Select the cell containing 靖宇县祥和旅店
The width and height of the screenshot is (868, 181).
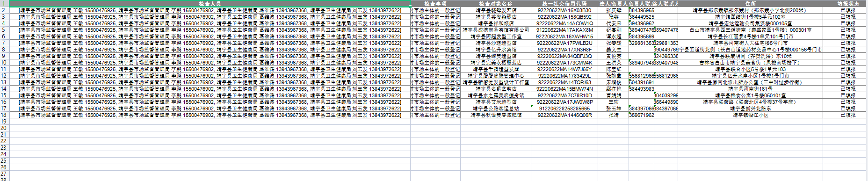coord(496,23)
